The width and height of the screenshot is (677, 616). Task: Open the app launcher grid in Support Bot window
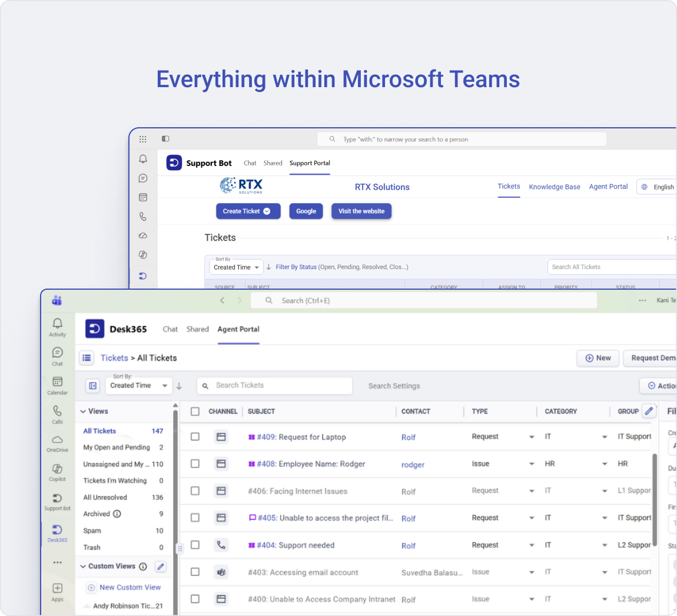coord(143,139)
